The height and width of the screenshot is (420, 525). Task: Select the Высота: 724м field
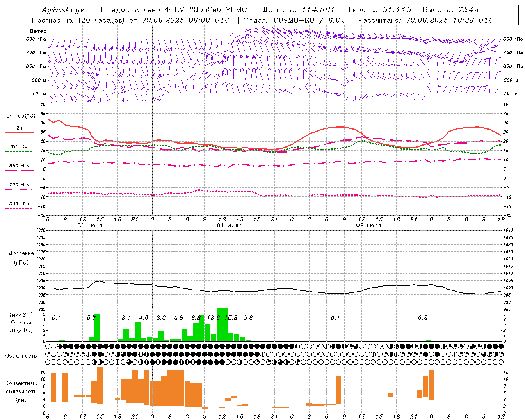[x=450, y=10]
